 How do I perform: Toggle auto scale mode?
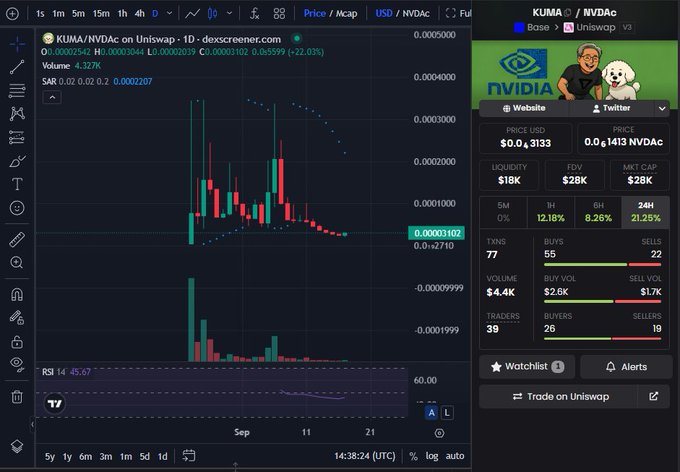pyautogui.click(x=454, y=456)
